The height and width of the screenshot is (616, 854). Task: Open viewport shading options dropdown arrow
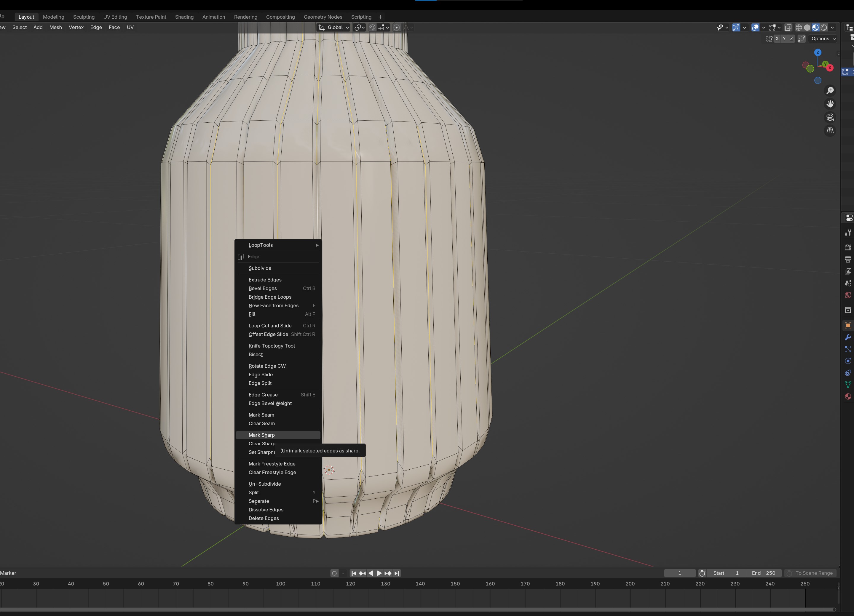833,28
